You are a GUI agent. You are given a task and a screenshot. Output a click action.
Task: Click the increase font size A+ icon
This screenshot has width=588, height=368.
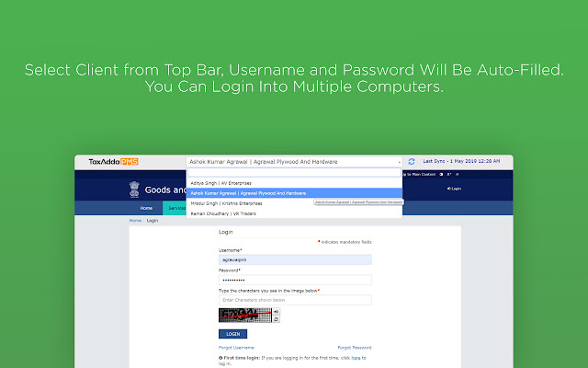point(449,174)
